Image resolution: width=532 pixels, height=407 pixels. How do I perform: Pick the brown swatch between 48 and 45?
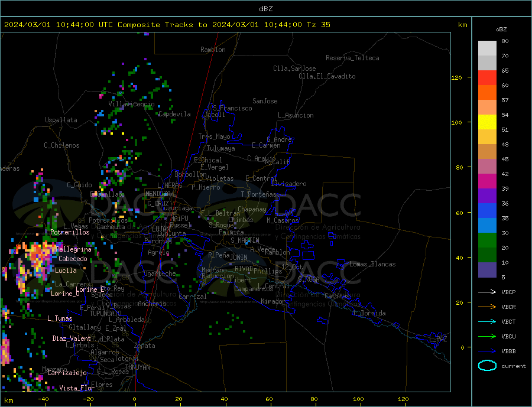(x=487, y=152)
